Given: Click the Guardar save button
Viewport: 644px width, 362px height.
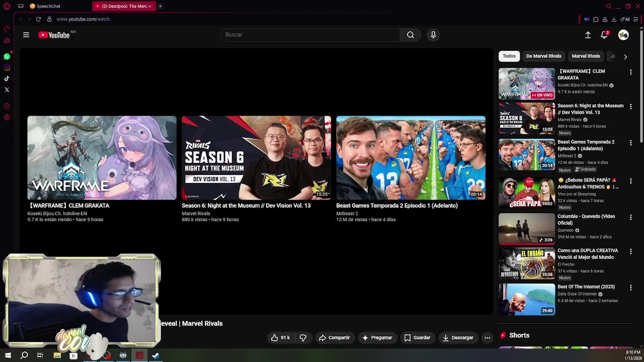Looking at the screenshot, I should pos(418,338).
